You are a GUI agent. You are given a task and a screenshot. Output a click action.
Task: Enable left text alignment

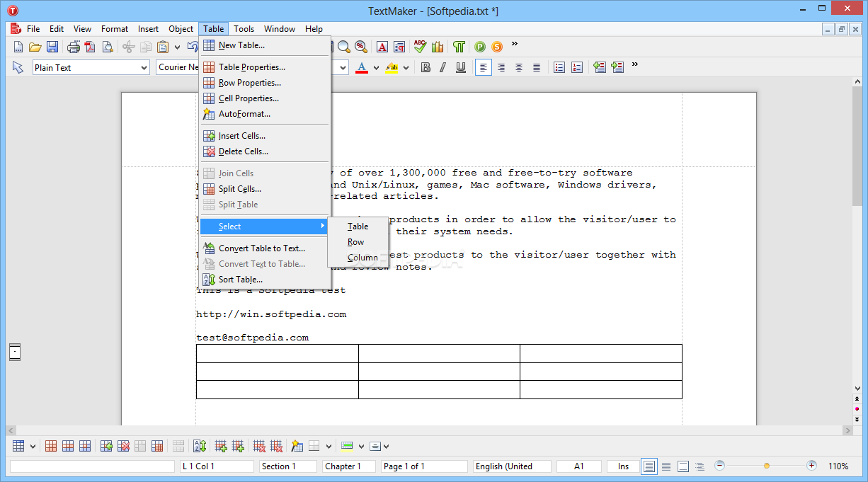[x=484, y=67]
